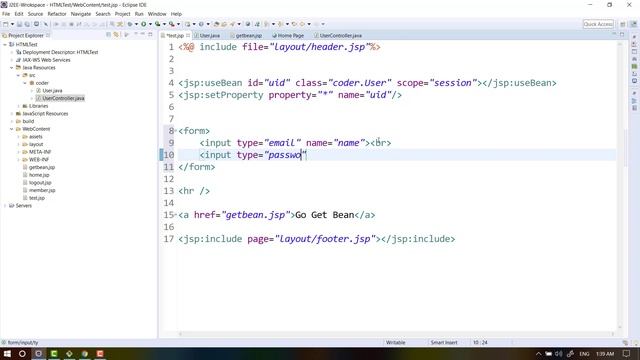Click the New file toolbar icon

pyautogui.click(x=6, y=24)
